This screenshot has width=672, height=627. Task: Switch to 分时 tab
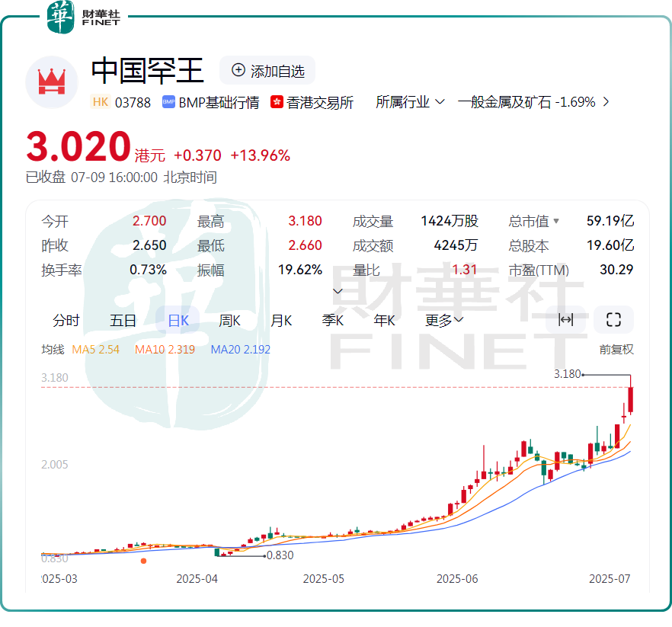tap(66, 320)
